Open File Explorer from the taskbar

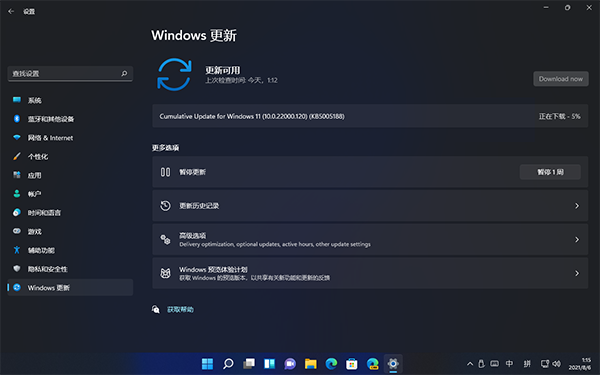(311, 364)
